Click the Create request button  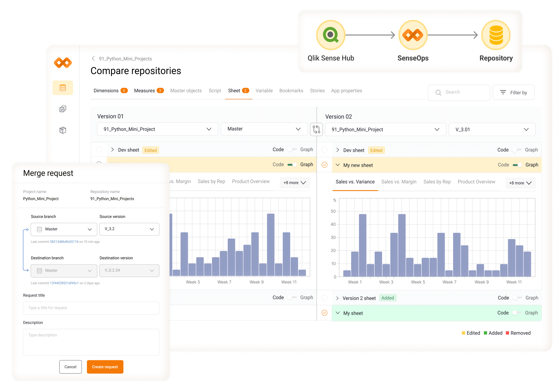coord(105,367)
